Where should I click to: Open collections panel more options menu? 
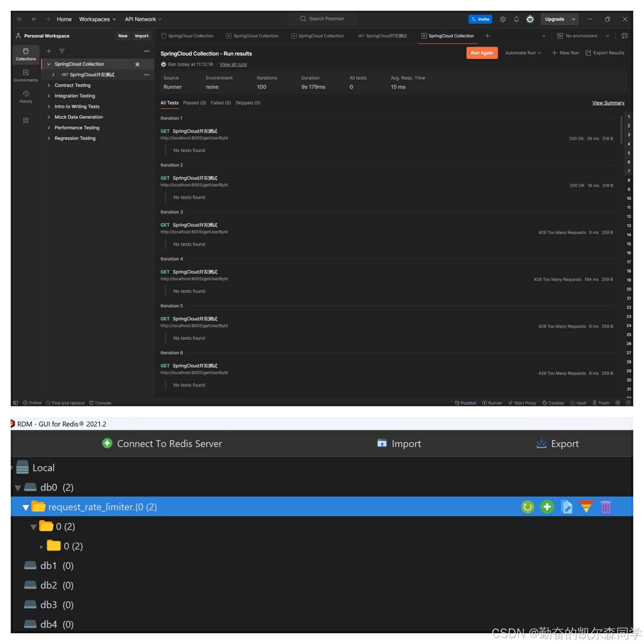pyautogui.click(x=147, y=51)
